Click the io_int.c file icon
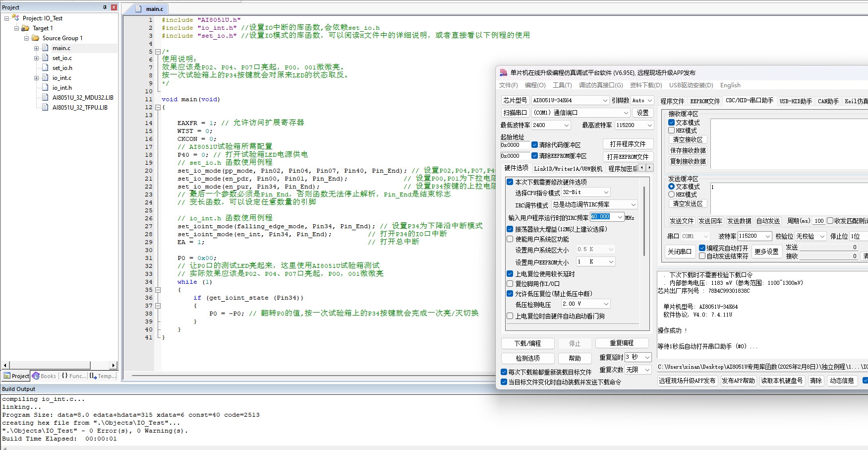Image resolution: width=868 pixels, height=450 pixels. (x=45, y=77)
